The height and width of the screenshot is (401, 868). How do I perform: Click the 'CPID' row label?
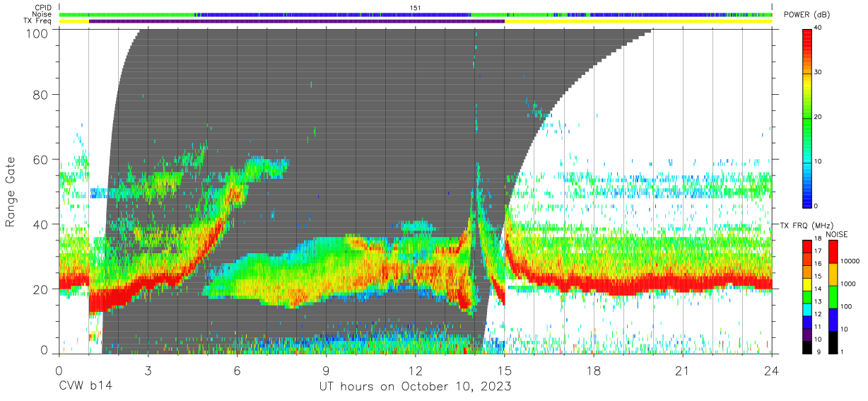coord(42,8)
